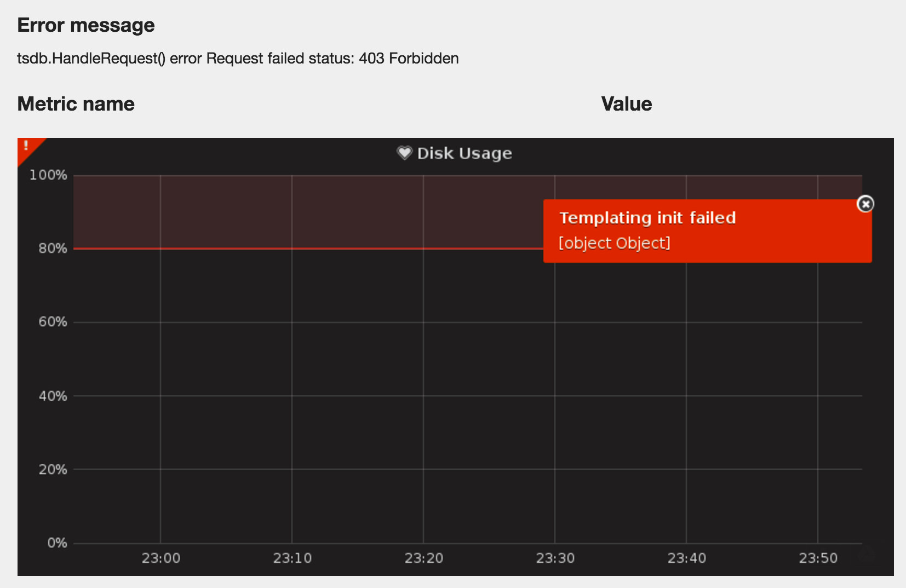Click the 23:40 time axis label

coord(686,558)
